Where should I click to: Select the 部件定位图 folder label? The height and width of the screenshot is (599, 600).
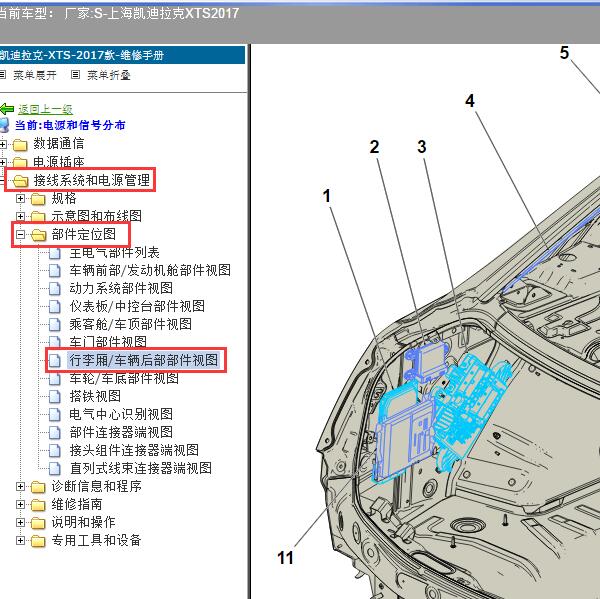(83, 234)
